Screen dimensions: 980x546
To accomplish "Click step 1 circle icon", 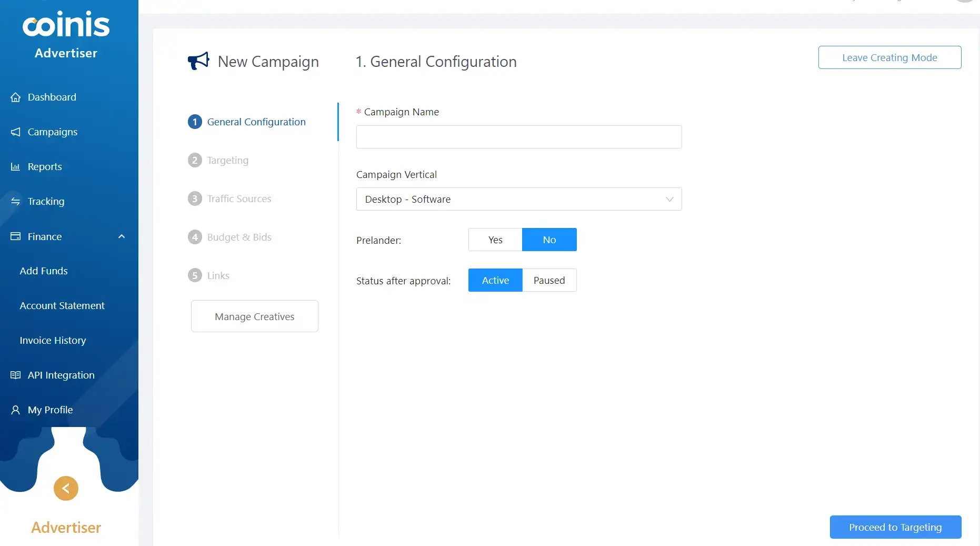I will pyautogui.click(x=195, y=122).
